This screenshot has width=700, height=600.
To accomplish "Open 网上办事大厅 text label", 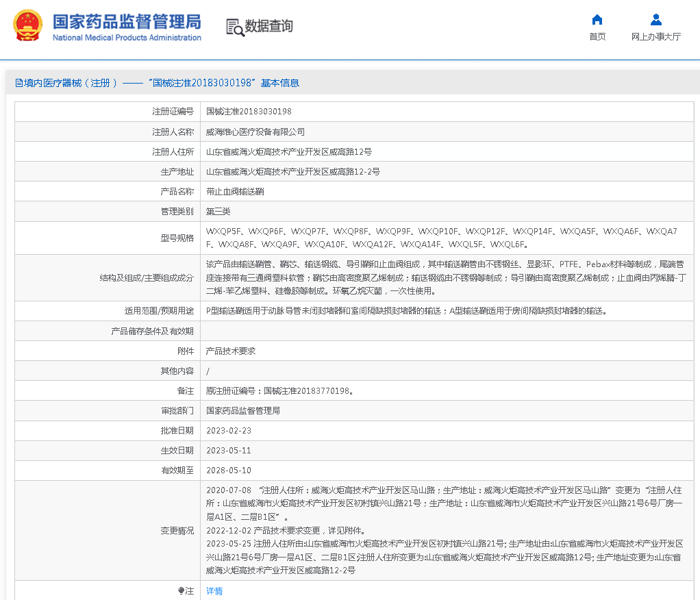I will 655,37.
